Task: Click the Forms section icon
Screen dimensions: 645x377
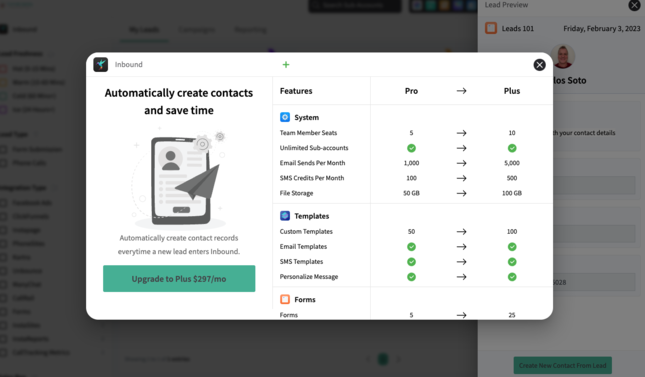Action: pyautogui.click(x=285, y=299)
